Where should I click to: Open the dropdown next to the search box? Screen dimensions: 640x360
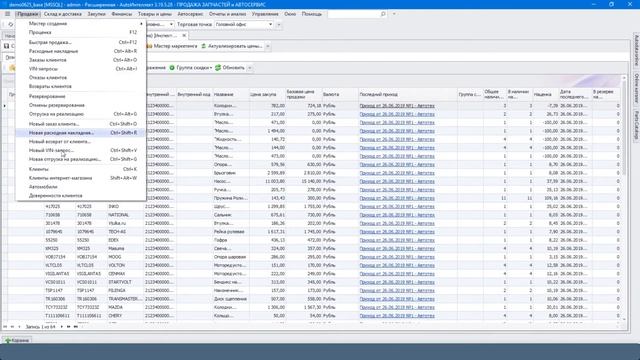(394, 14)
